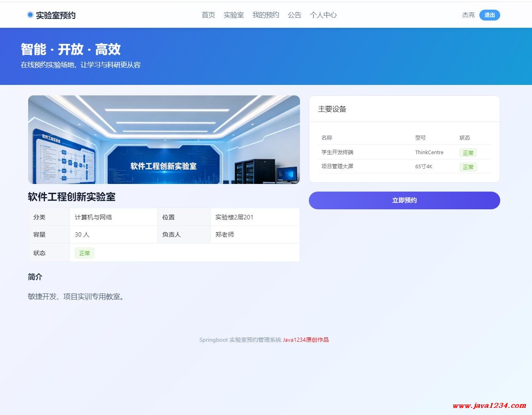Click the 软件工程创新实验室 heading
Image resolution: width=532 pixels, height=415 pixels.
[x=72, y=197]
